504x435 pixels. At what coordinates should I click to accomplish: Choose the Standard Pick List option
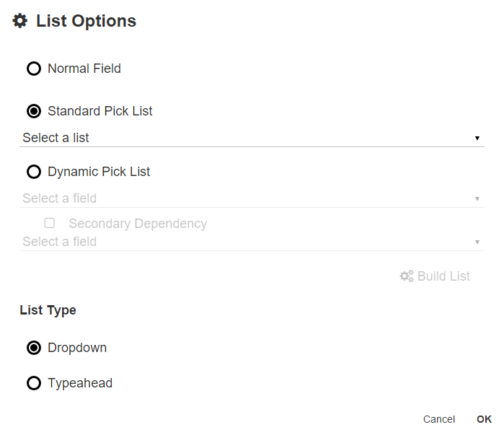[x=34, y=112]
